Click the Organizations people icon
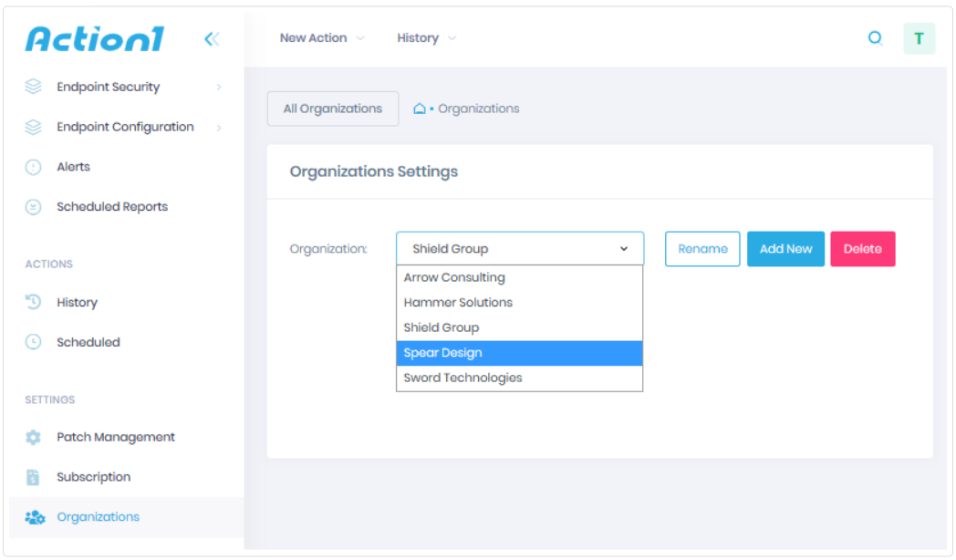 (x=35, y=517)
